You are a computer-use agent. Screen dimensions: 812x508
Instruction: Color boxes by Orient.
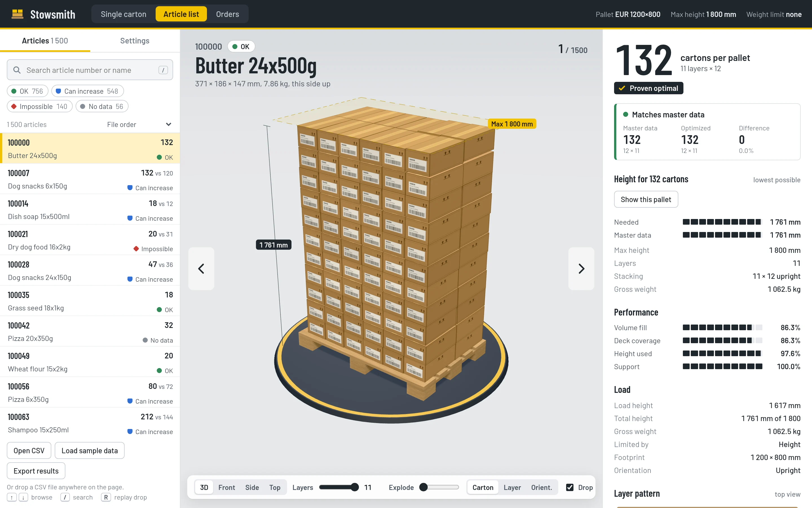click(542, 487)
